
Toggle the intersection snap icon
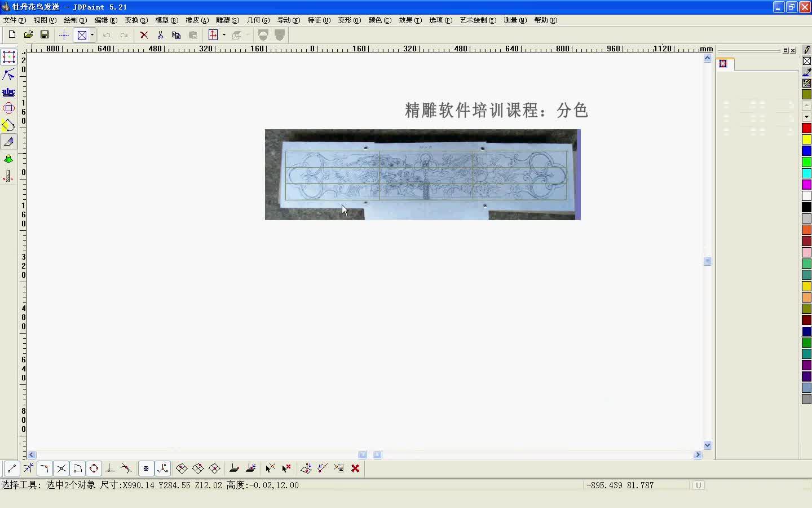tap(61, 468)
